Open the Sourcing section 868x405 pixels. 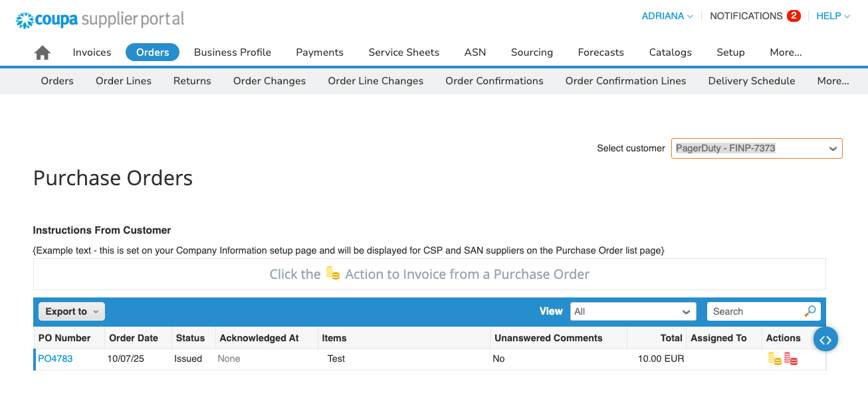pyautogui.click(x=532, y=52)
